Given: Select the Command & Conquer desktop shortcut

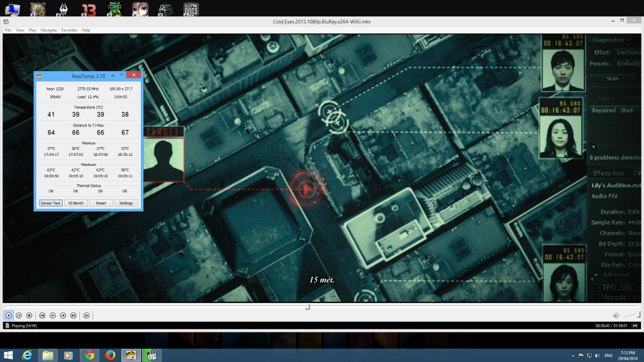Looking at the screenshot, I should [114, 9].
